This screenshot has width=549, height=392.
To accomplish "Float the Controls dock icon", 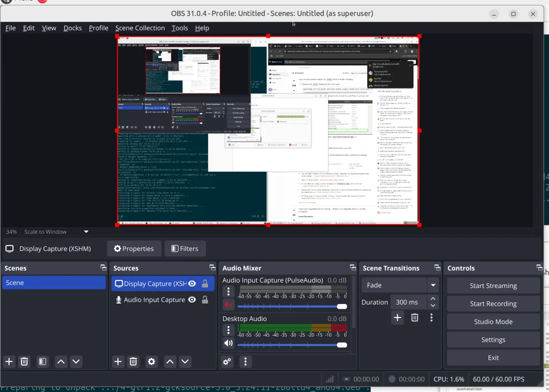I will point(539,268).
